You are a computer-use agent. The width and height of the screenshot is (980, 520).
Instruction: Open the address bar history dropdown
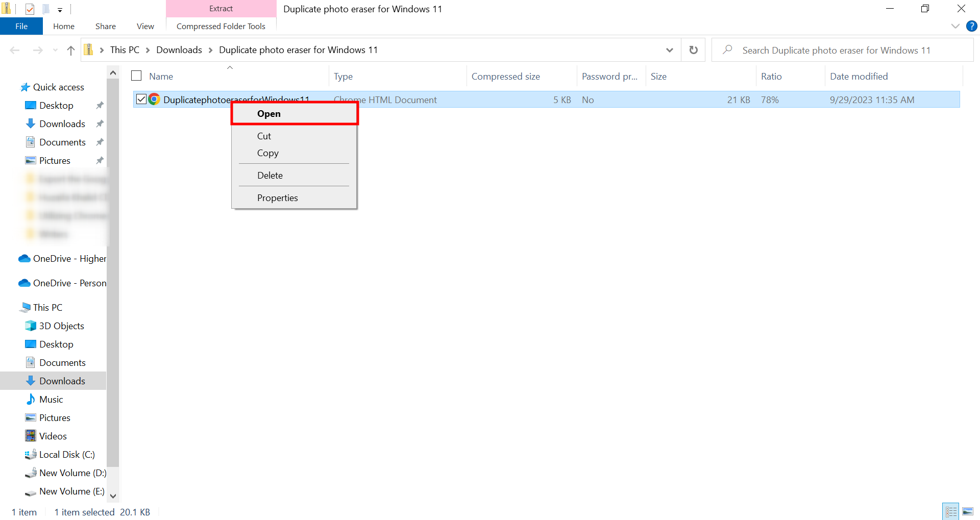click(669, 49)
